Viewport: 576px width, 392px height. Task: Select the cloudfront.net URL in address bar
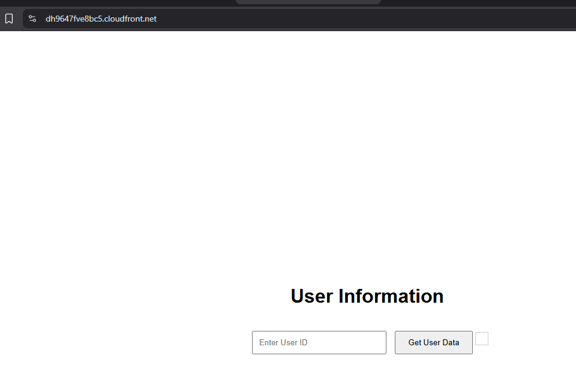click(101, 19)
